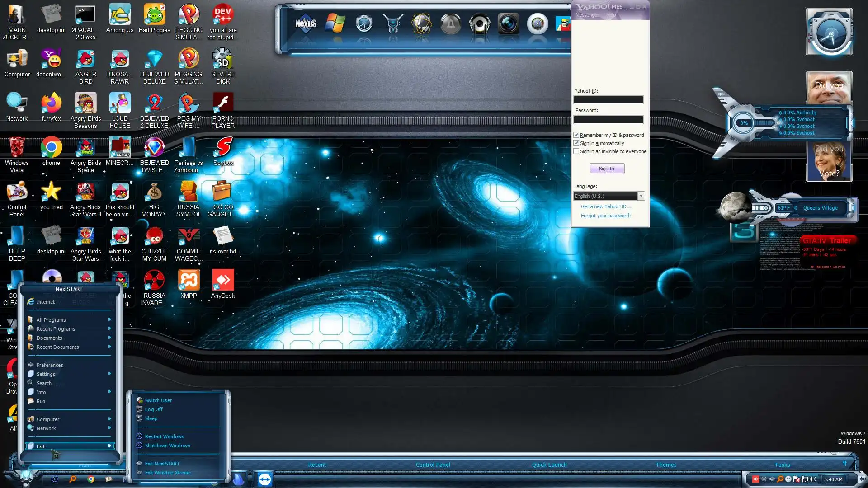Open the Language dropdown in Yahoo Messenger

[x=641, y=196]
